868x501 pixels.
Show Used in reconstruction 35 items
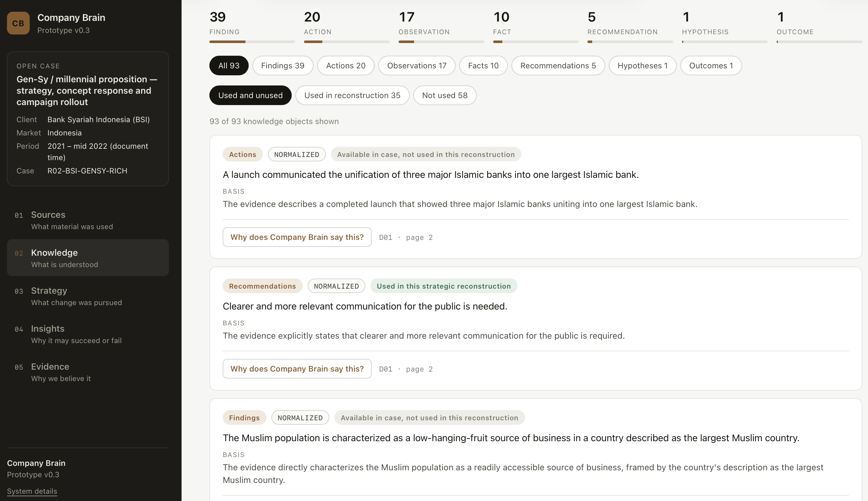[x=352, y=95]
